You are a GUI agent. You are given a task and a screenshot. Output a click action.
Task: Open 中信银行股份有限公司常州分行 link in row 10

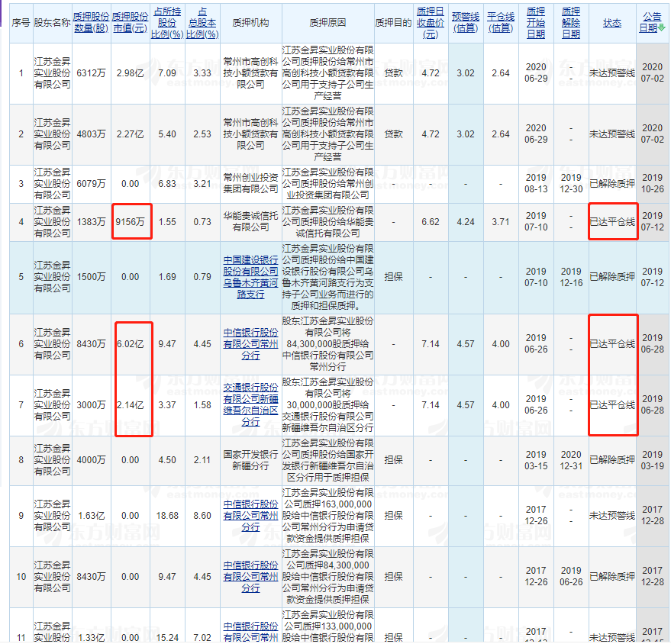pyautogui.click(x=251, y=577)
